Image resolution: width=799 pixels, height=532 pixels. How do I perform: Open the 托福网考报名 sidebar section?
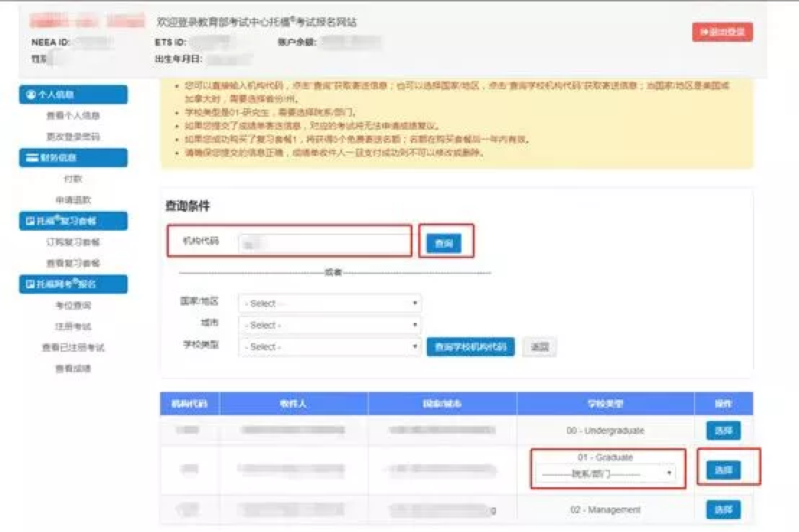pos(74,284)
